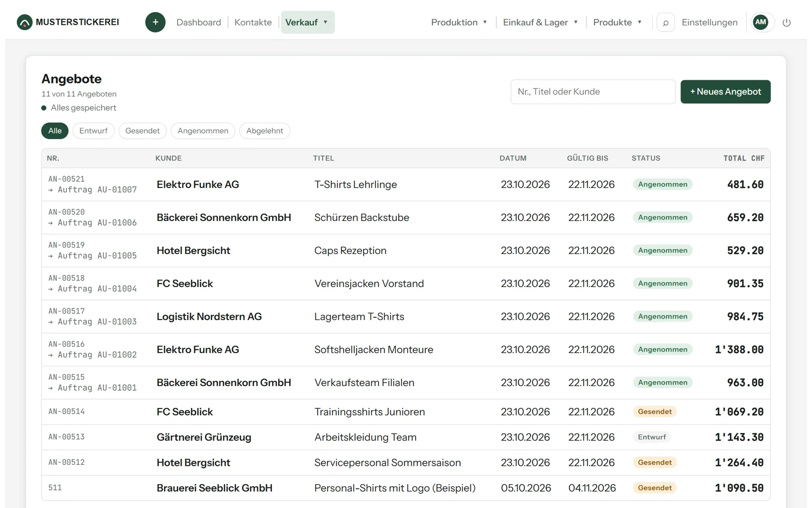Screen dimensions: 812x508
Task: Click the KUNDE column header
Action: coord(168,158)
